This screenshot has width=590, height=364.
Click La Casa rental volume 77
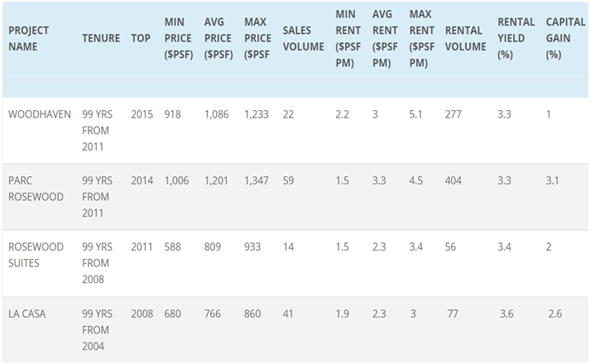point(453,314)
